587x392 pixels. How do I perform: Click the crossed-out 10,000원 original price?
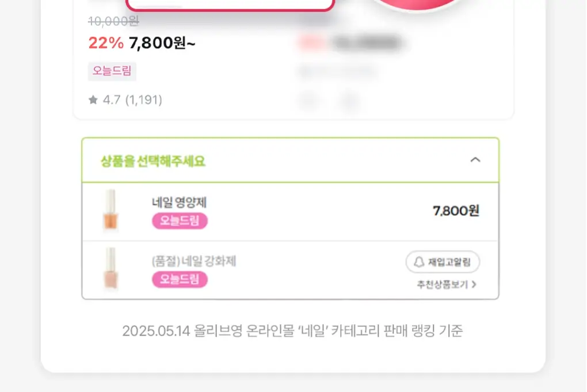tap(113, 21)
